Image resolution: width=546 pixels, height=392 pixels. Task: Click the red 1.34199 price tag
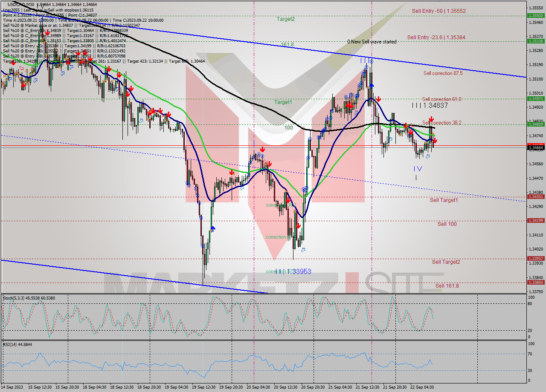coord(535,220)
